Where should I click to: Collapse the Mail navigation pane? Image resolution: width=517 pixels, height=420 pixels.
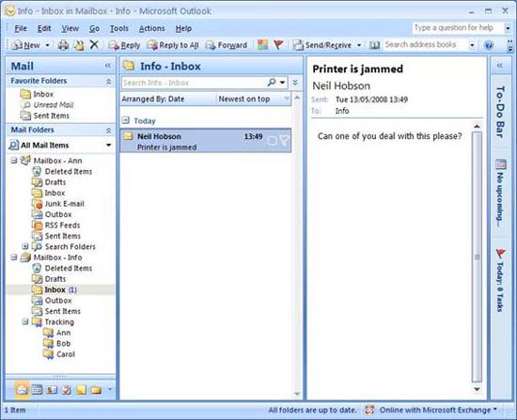(107, 66)
